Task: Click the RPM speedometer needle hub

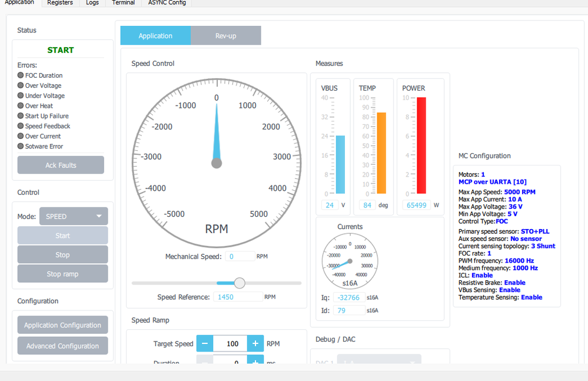Action: 217,164
